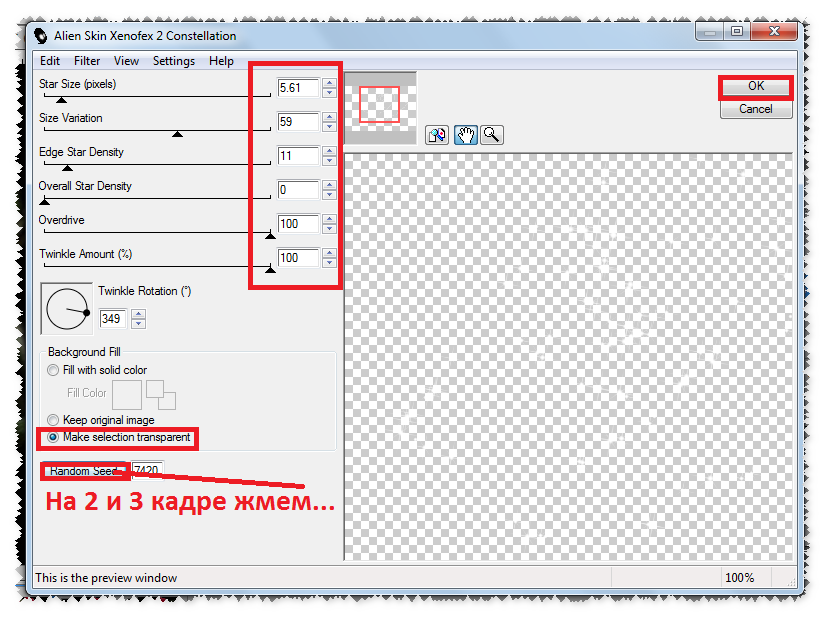Click the 100% zoom level in status bar

pos(740,578)
